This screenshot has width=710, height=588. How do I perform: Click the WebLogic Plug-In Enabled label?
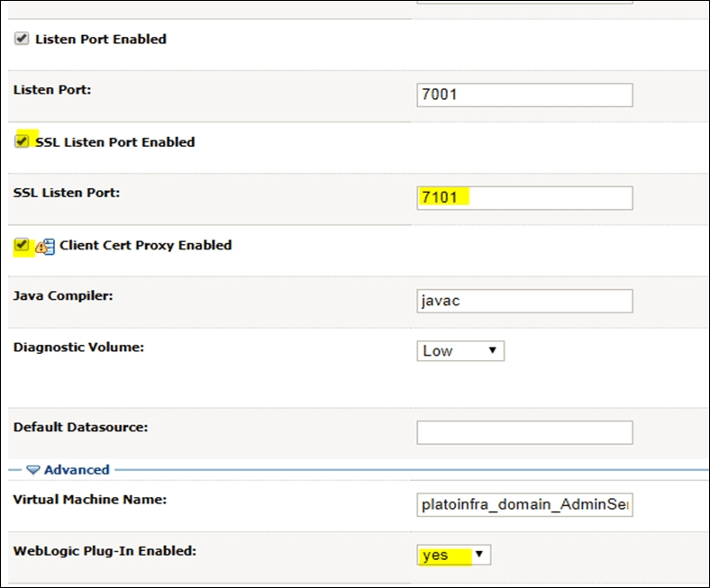(x=105, y=551)
